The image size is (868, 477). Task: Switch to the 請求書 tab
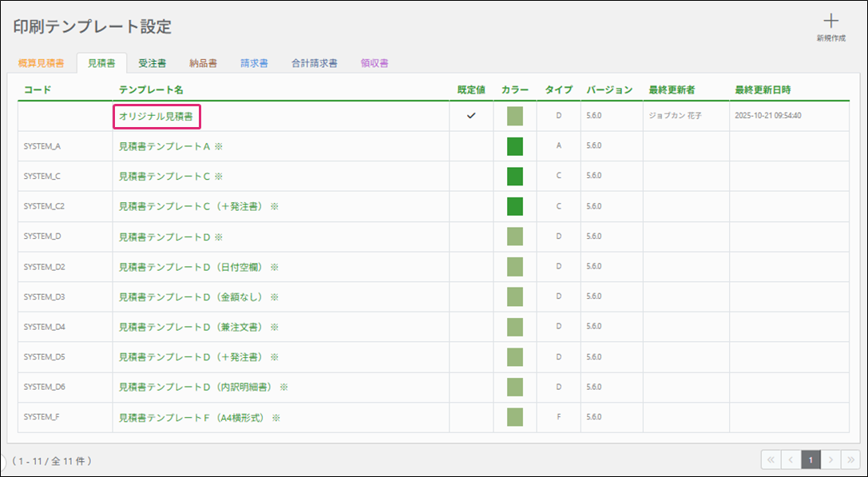254,63
